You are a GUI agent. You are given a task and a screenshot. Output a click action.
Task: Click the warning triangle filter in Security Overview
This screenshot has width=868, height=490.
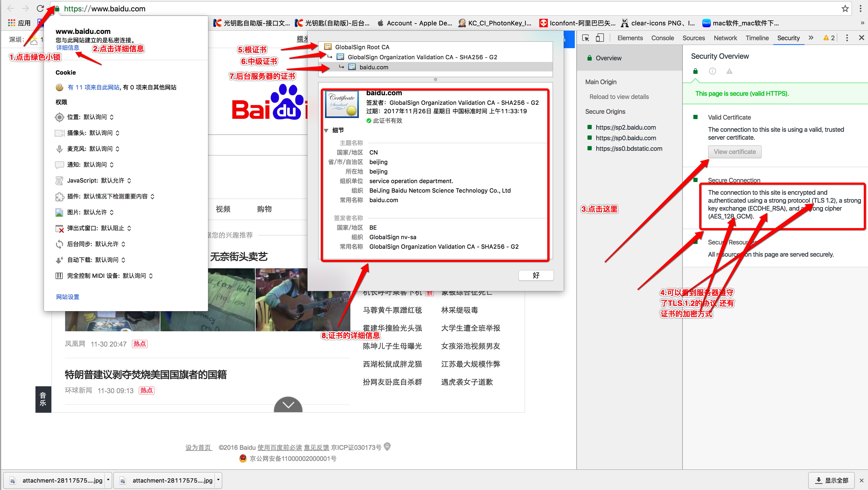click(729, 71)
